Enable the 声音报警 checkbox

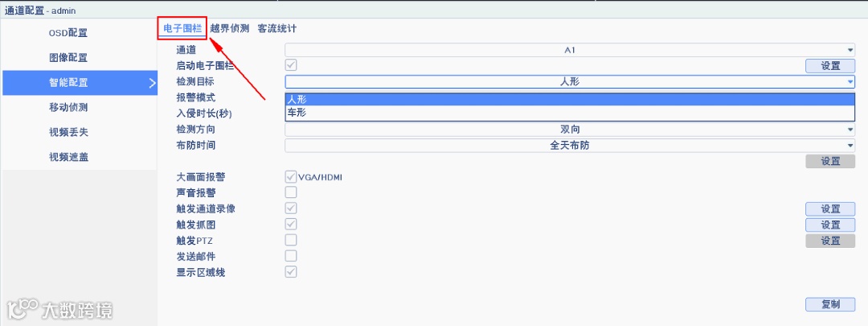(291, 192)
